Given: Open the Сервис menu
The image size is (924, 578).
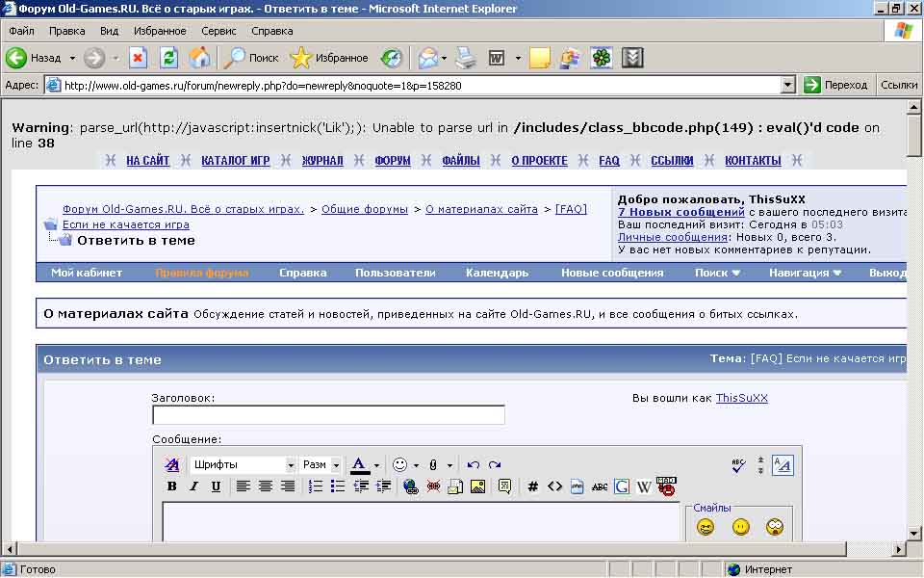Looking at the screenshot, I should point(219,31).
